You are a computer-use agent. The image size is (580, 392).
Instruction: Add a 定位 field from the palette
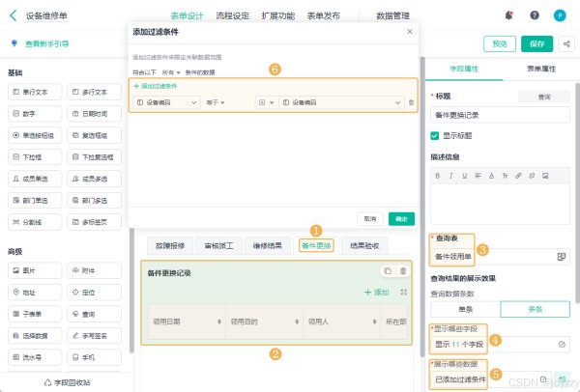(94, 293)
